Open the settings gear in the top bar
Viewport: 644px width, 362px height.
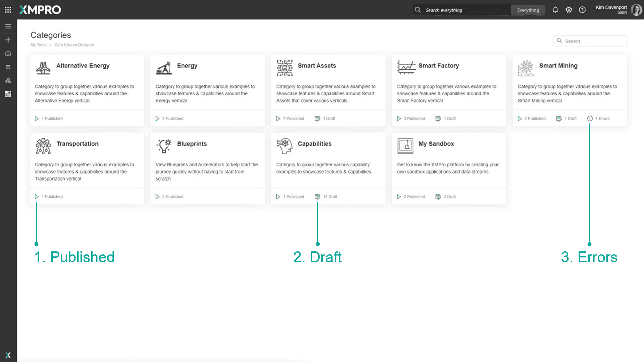click(x=569, y=10)
